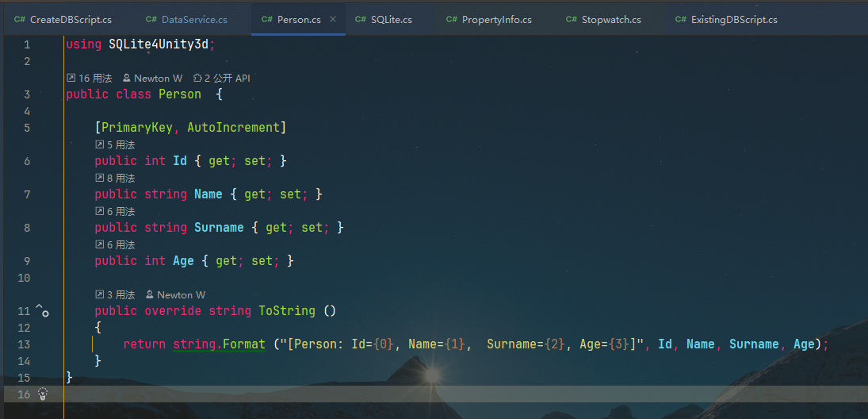Click the author icon beside Newton W on Person class
Image resolution: width=868 pixels, height=419 pixels.
pyautogui.click(x=127, y=78)
